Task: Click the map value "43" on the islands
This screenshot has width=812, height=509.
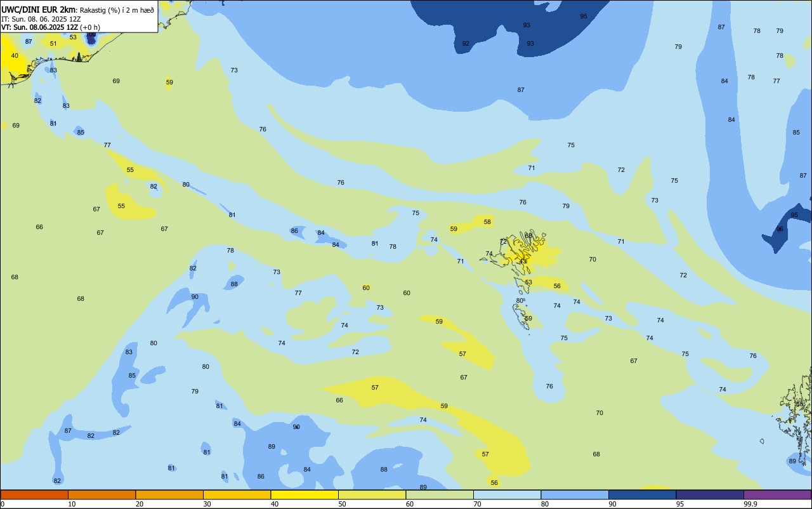Action: click(523, 261)
